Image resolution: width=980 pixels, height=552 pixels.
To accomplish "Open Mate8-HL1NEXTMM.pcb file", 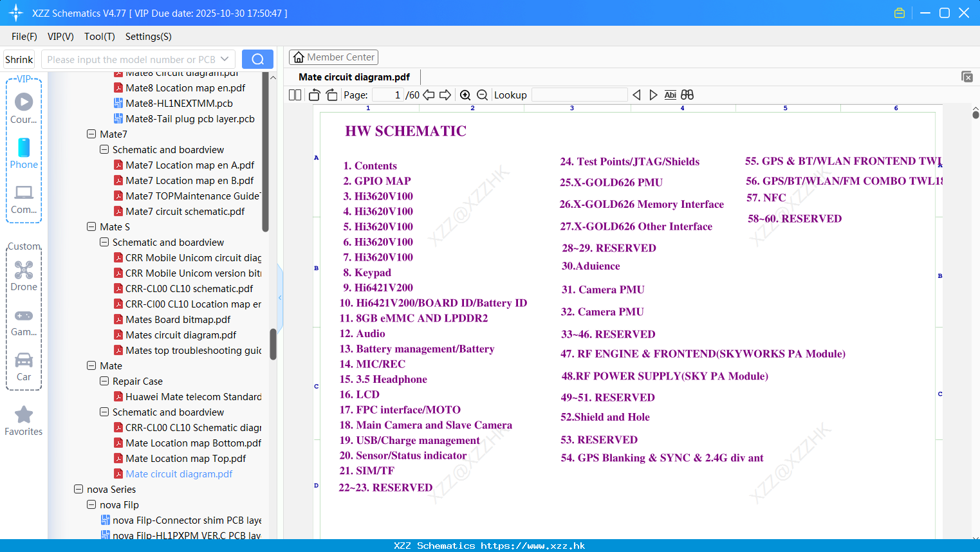I will pyautogui.click(x=179, y=104).
